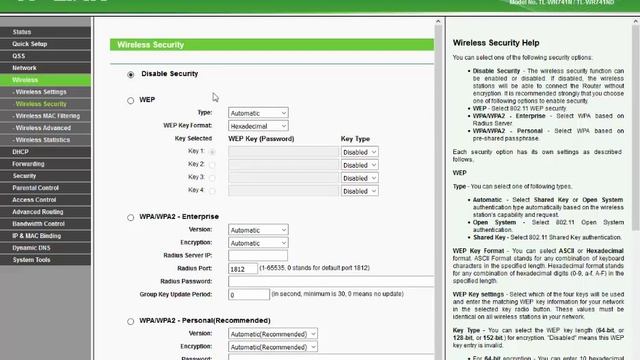This screenshot has width=640, height=360.
Task: Click the Key 4 WEP Key field
Action: click(283, 191)
